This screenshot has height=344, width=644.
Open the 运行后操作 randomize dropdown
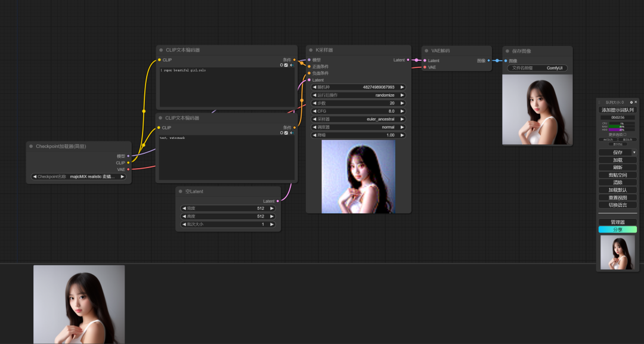click(x=358, y=95)
